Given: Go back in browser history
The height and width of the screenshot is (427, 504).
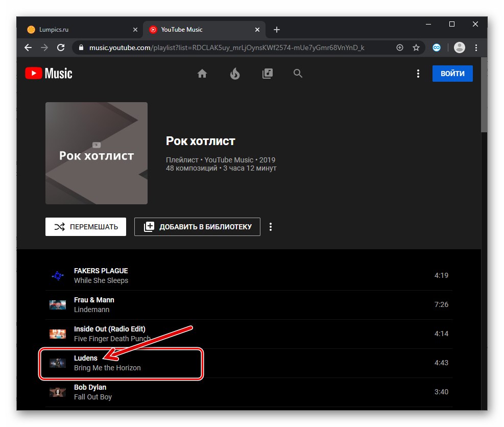Looking at the screenshot, I should (x=28, y=48).
